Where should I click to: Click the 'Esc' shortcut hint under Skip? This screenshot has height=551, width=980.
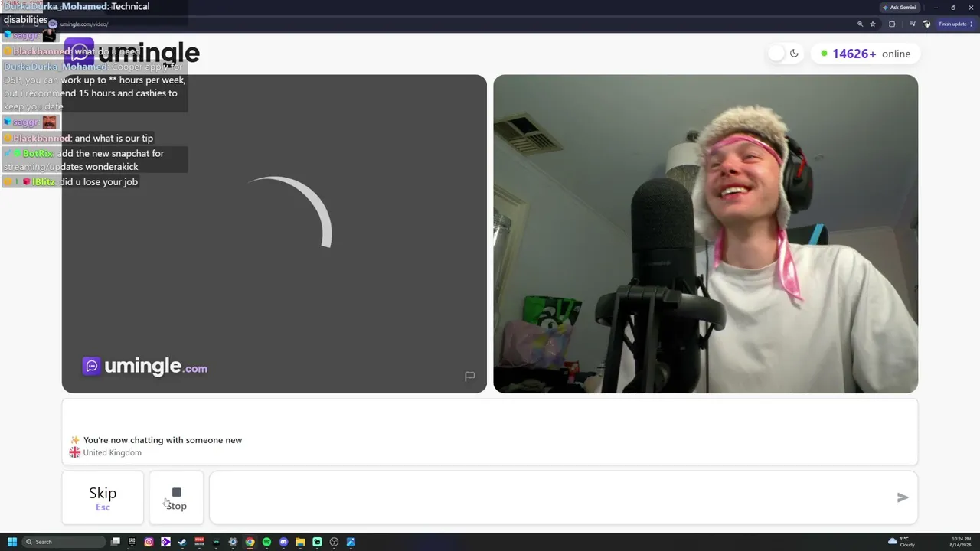coord(103,507)
